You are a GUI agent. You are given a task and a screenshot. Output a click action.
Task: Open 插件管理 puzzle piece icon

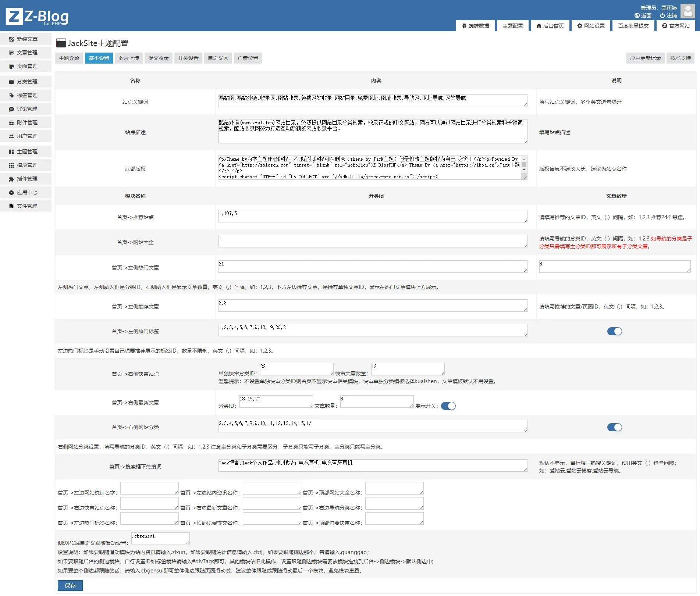[11, 179]
